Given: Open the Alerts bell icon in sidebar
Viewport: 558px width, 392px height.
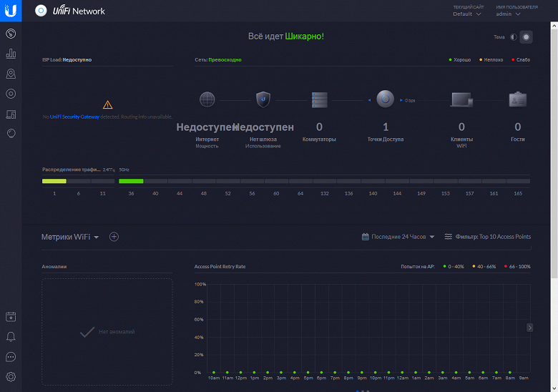Looking at the screenshot, I should [11, 337].
